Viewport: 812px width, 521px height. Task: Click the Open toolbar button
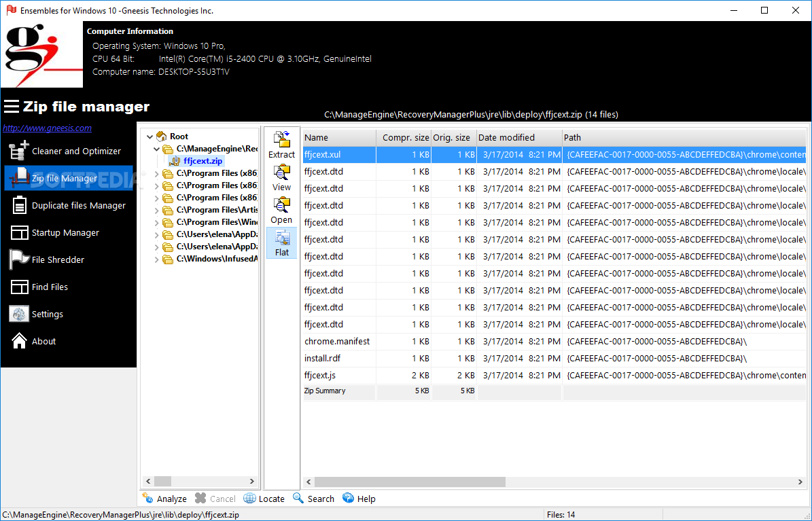click(282, 211)
